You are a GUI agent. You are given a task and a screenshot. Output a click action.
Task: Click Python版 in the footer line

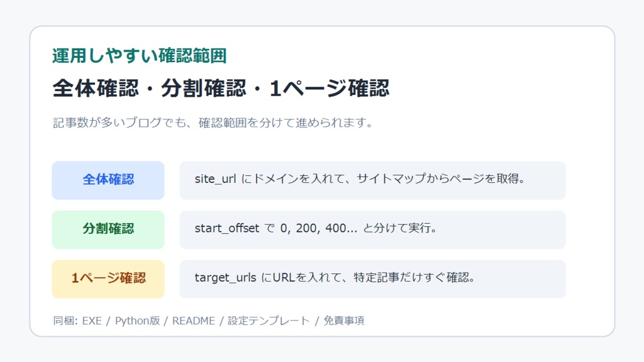[137, 321]
